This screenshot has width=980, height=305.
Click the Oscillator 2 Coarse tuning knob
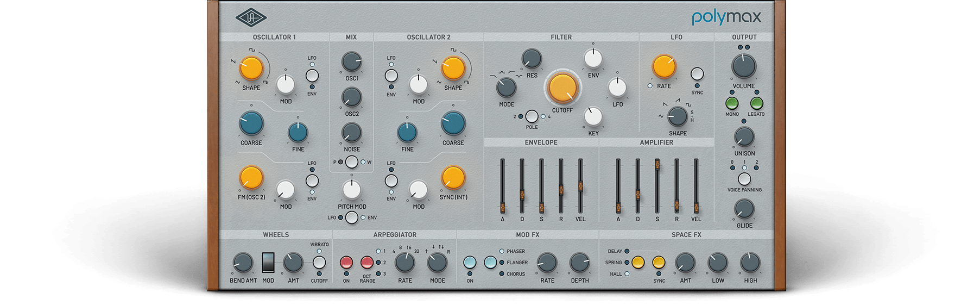pos(453,124)
